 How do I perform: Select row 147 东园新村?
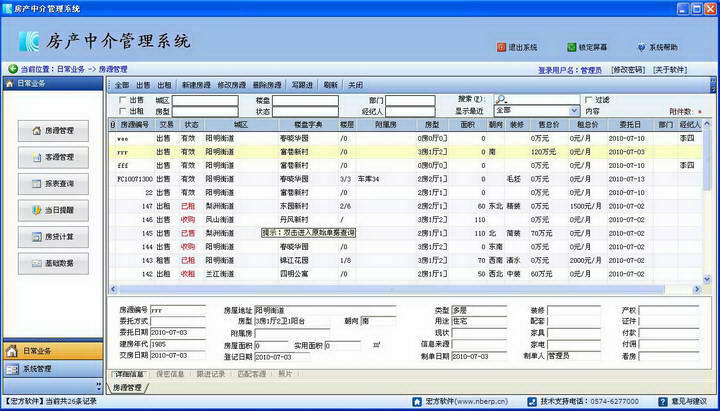coord(405,206)
